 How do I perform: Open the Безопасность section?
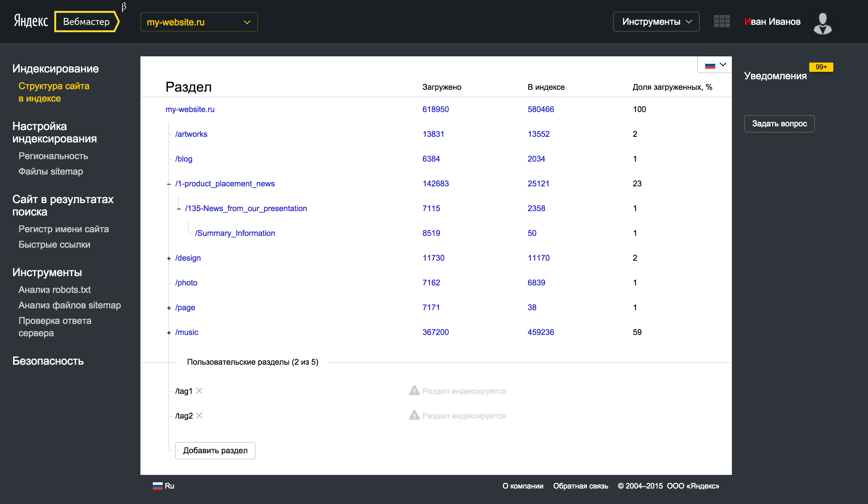(x=48, y=361)
